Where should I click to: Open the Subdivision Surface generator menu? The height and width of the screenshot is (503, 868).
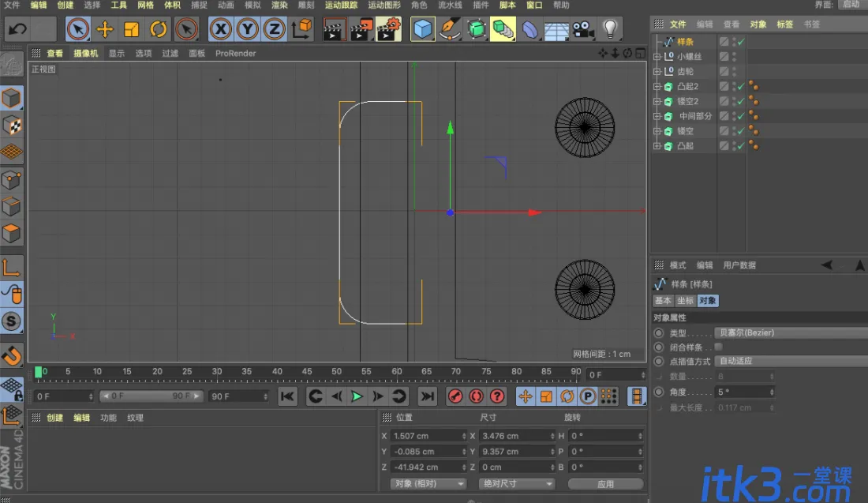click(476, 28)
